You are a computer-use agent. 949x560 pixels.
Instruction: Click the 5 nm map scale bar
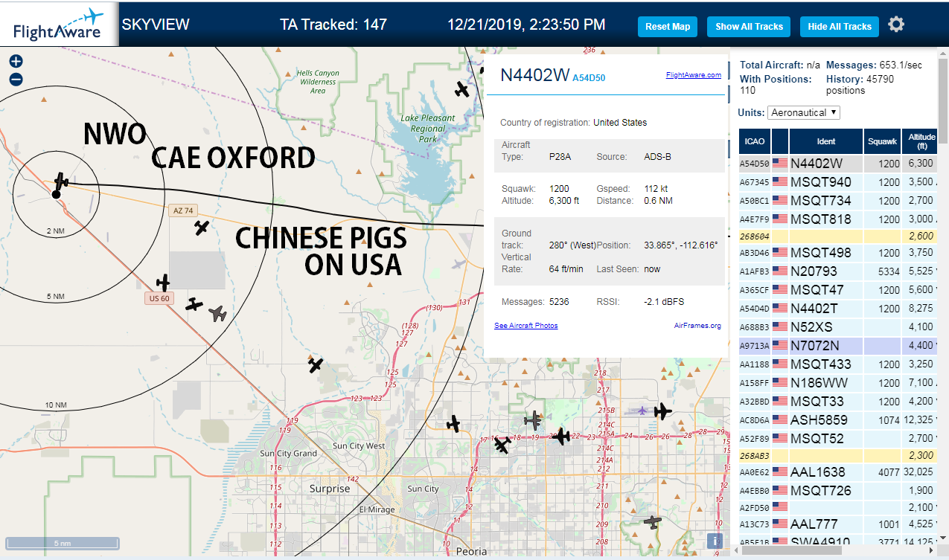pos(63,543)
